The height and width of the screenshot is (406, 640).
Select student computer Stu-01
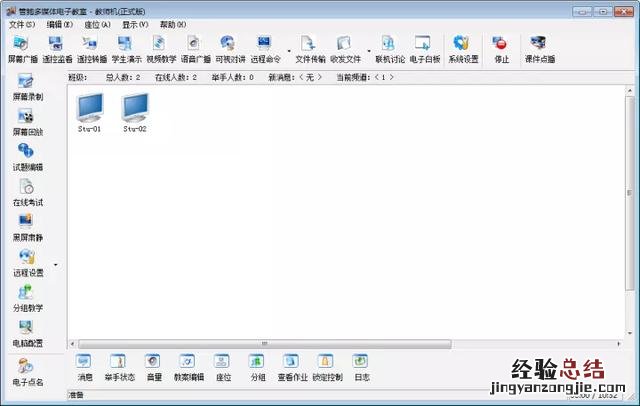89,112
